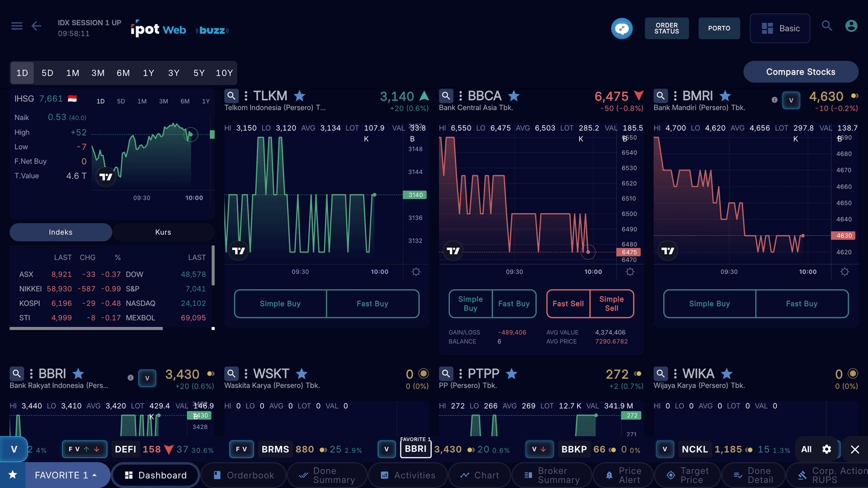Viewport: 868px width, 488px height.
Task: Switch to the Orderbook tab
Action: (x=244, y=475)
